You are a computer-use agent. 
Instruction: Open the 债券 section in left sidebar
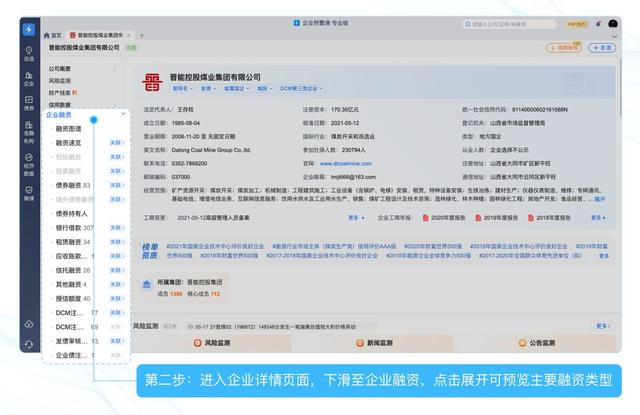pyautogui.click(x=29, y=103)
